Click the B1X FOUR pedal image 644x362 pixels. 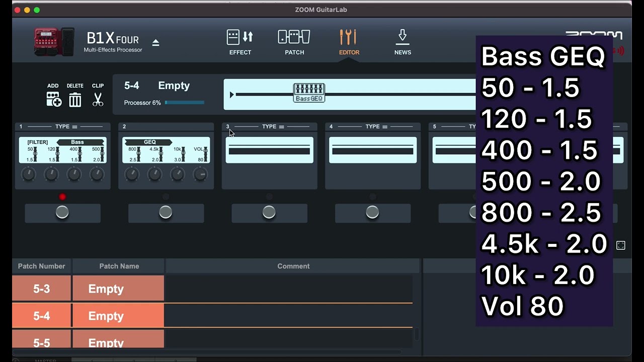(54, 42)
